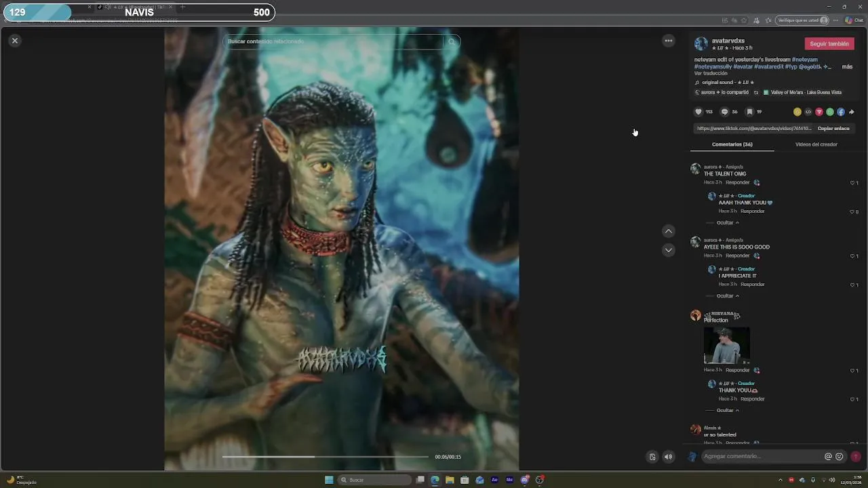Screen dimensions: 868x488
Task: Share the video to WhatsApp
Action: click(x=830, y=112)
